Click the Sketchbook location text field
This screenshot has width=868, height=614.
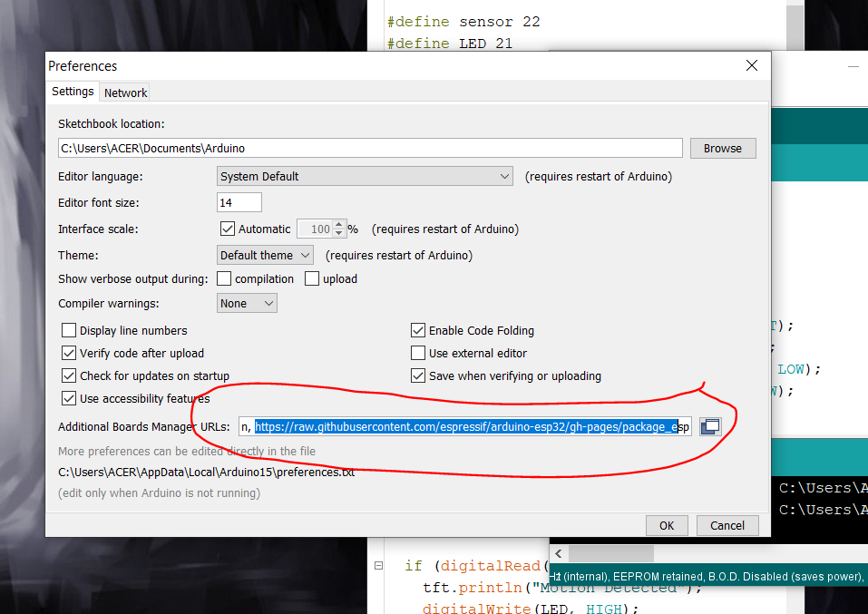pyautogui.click(x=370, y=149)
